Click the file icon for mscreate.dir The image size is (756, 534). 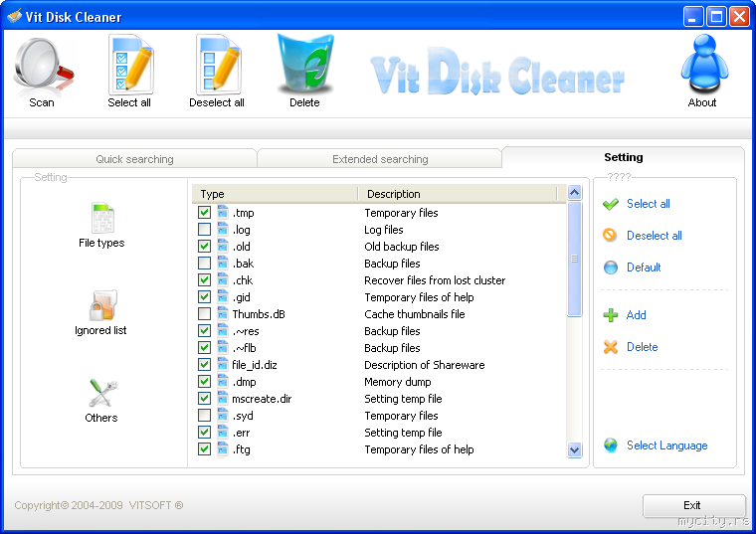pos(222,398)
